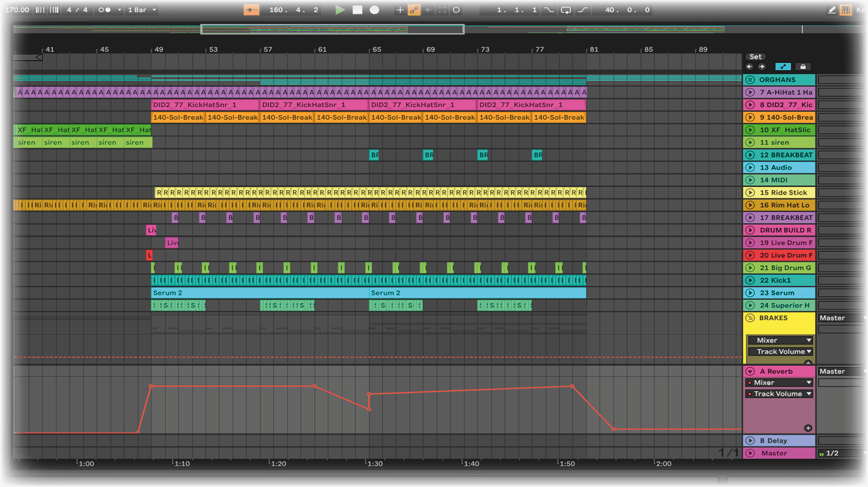Open the 1 Bar quantization dropdown

click(x=142, y=10)
